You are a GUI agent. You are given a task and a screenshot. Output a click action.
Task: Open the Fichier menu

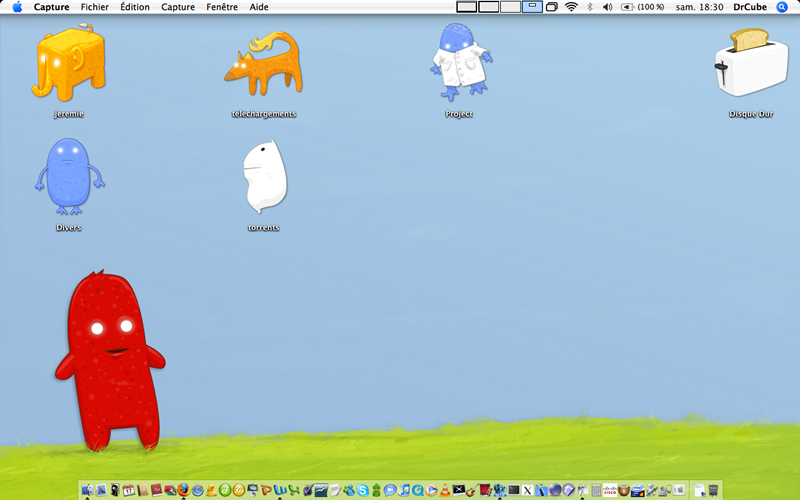coord(94,7)
